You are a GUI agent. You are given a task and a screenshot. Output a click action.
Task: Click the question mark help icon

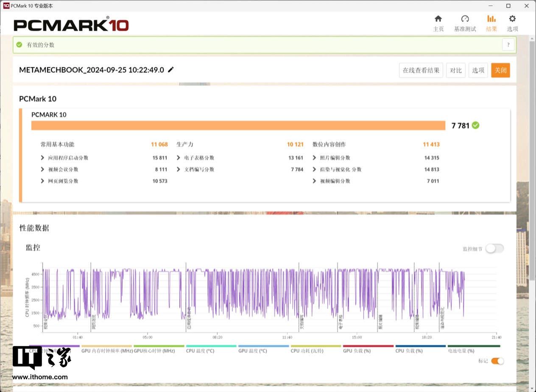pos(508,45)
